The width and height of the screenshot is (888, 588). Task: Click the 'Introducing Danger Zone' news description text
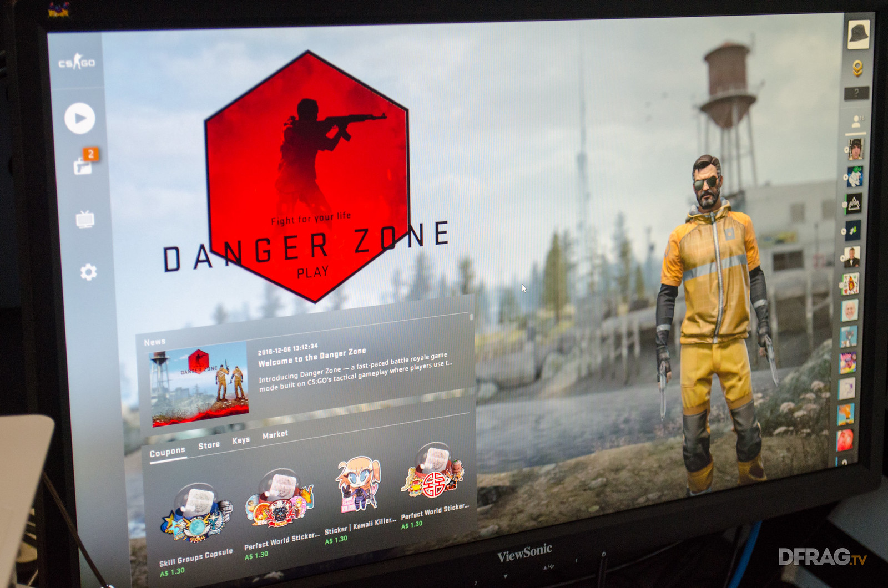pyautogui.click(x=355, y=371)
